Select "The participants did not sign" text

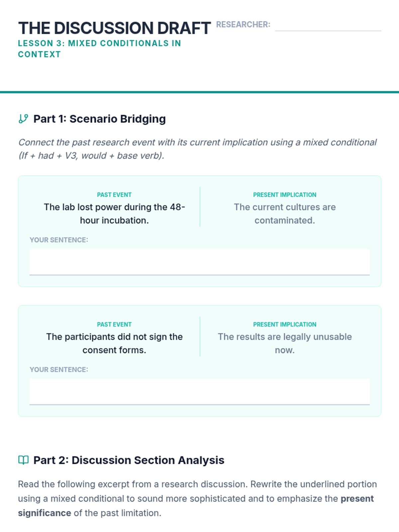114,343
